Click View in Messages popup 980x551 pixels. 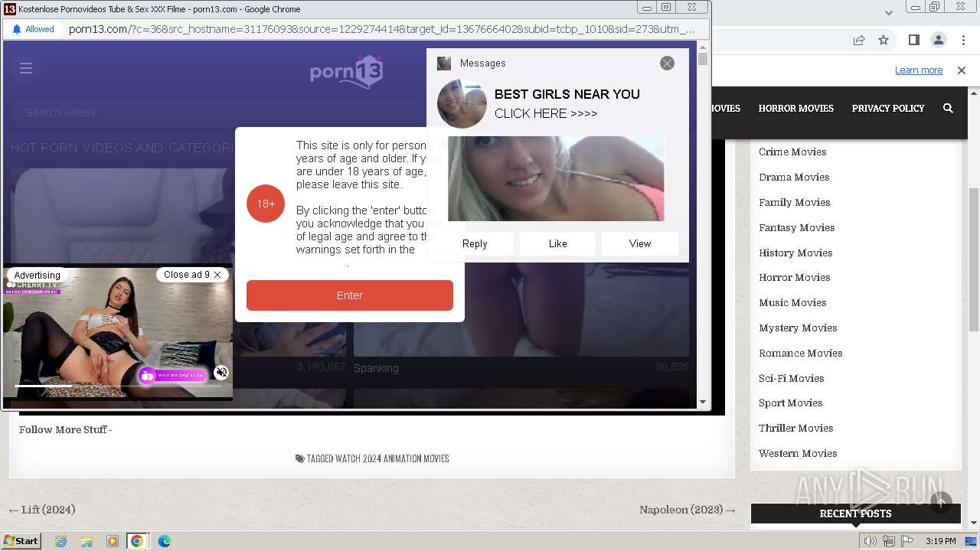[x=640, y=243]
